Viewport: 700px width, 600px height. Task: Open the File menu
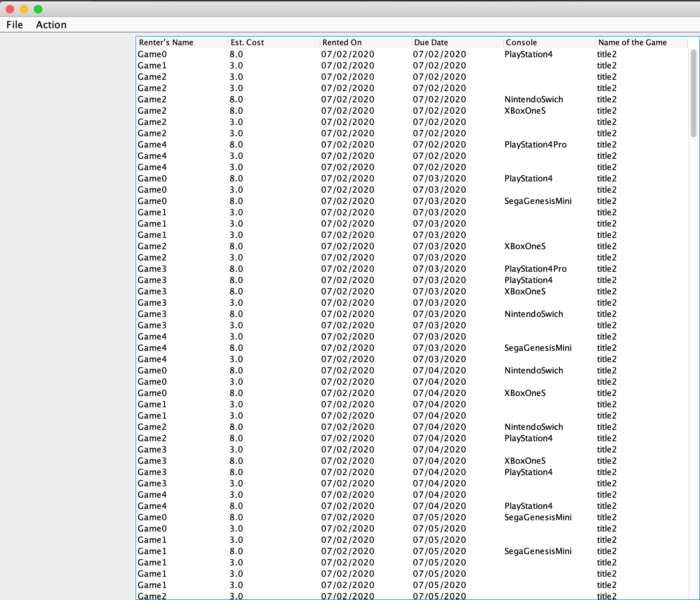click(x=14, y=24)
